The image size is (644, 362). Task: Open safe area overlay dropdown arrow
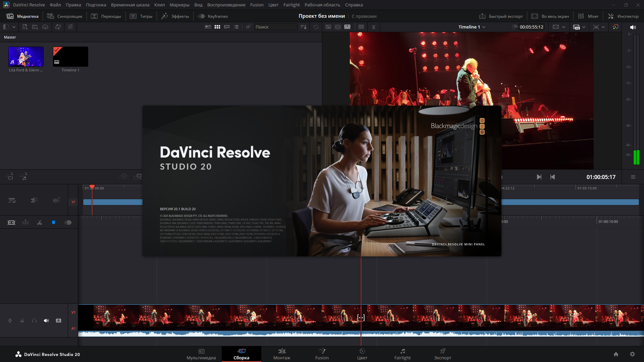[564, 27]
